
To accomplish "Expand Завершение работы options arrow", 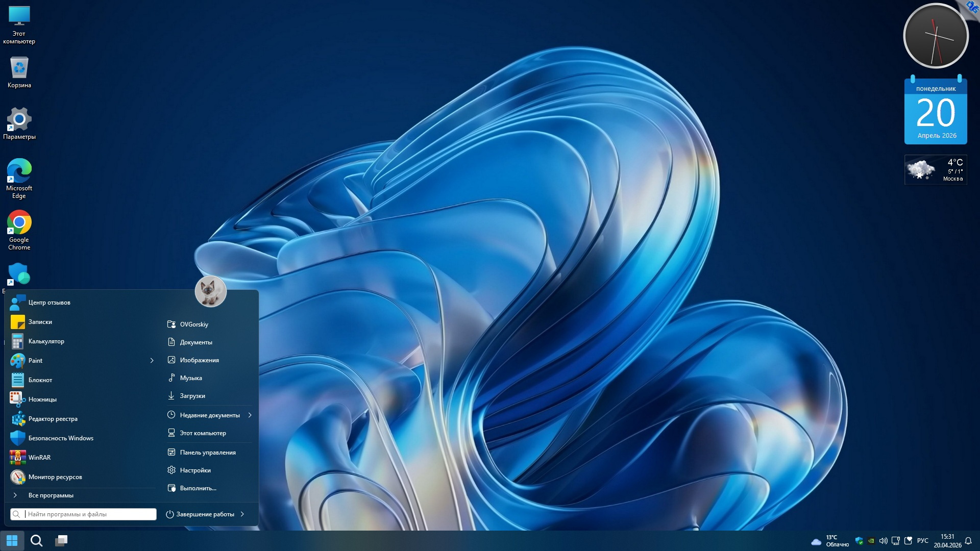I will pyautogui.click(x=242, y=514).
